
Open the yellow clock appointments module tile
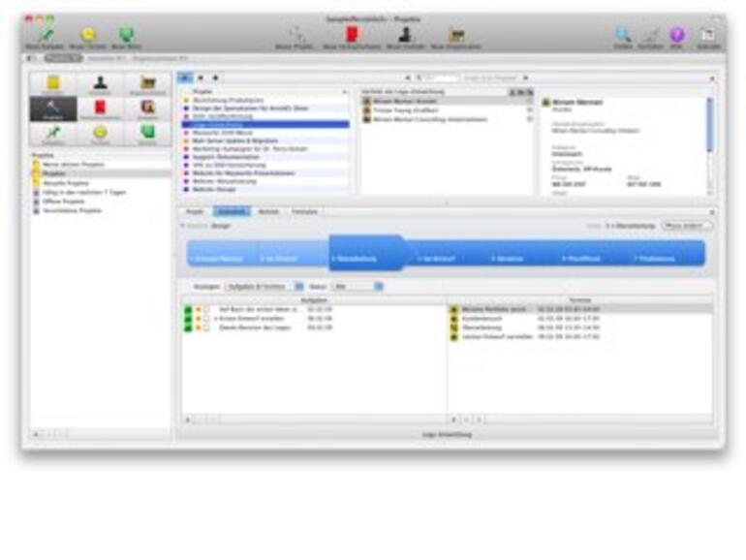pyautogui.click(x=101, y=134)
